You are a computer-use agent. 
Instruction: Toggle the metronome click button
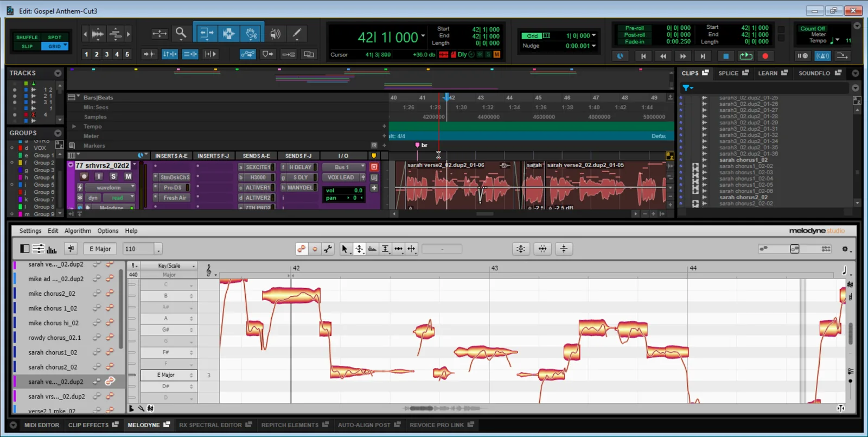(822, 56)
